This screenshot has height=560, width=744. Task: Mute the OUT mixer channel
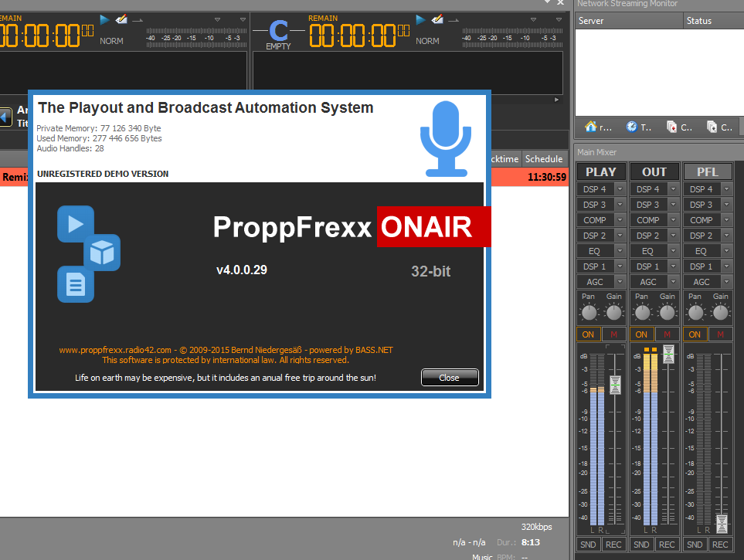[668, 334]
